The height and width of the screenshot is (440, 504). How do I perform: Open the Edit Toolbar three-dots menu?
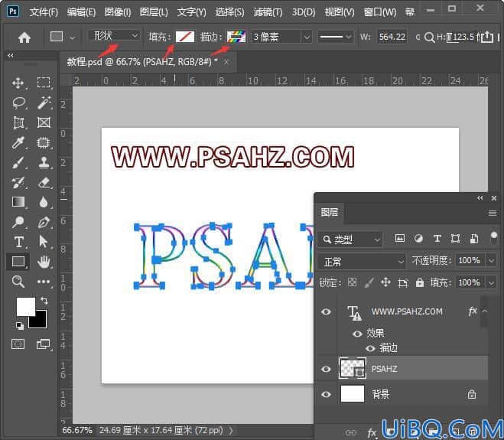point(44,282)
